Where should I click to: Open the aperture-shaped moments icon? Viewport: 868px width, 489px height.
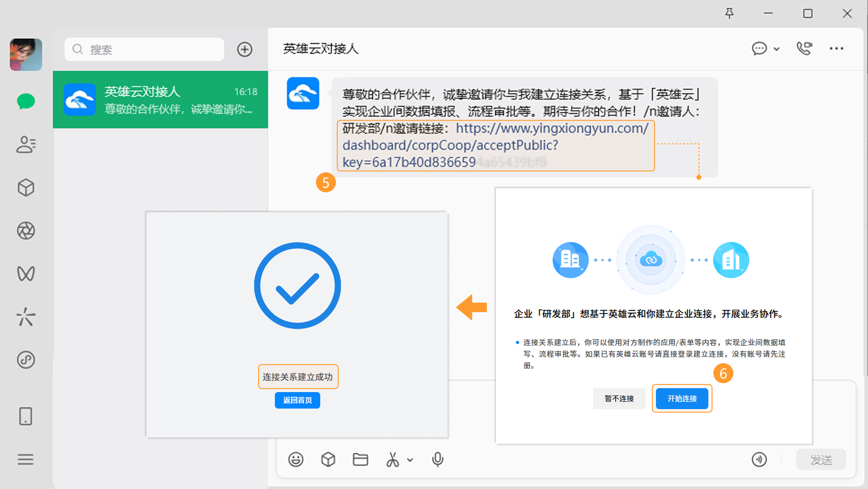tap(26, 231)
